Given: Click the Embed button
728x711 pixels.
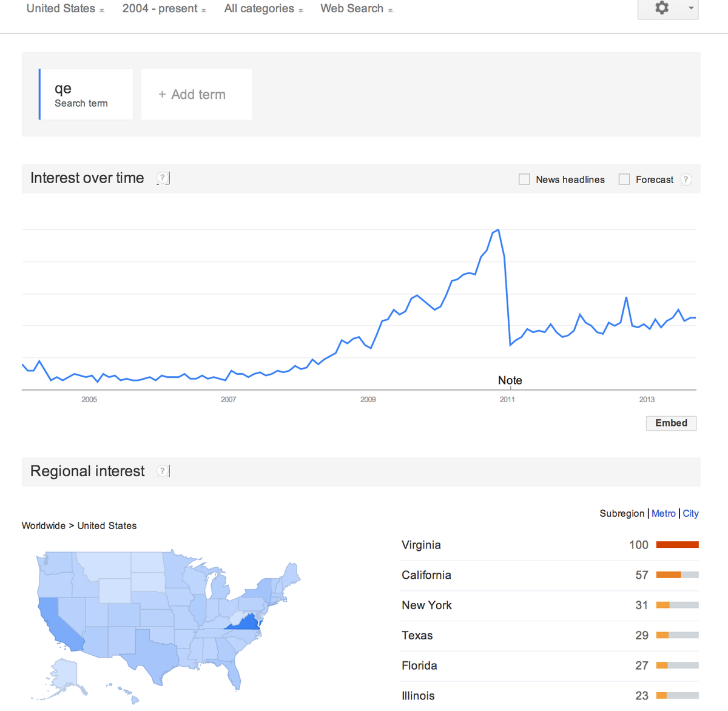Looking at the screenshot, I should point(671,423).
